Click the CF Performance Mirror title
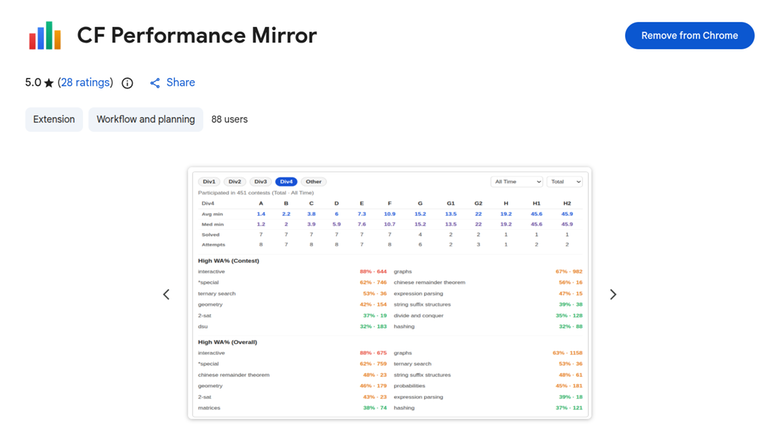Image resolution: width=768 pixels, height=435 pixels. (197, 35)
